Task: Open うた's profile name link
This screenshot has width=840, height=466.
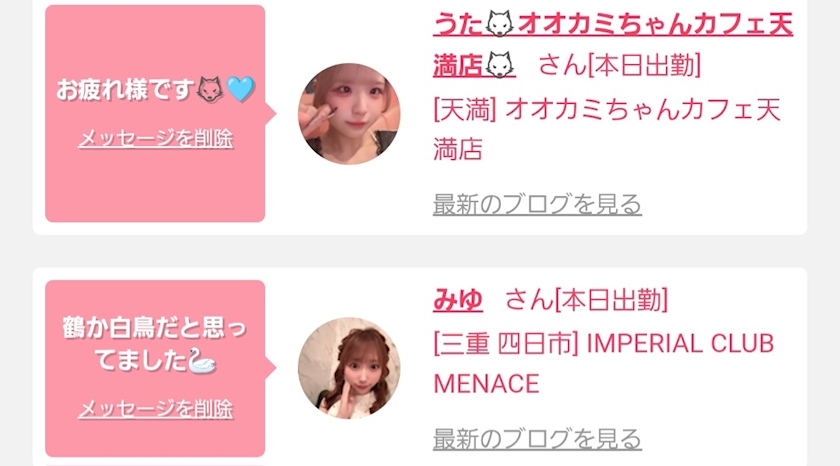Action: (x=612, y=45)
